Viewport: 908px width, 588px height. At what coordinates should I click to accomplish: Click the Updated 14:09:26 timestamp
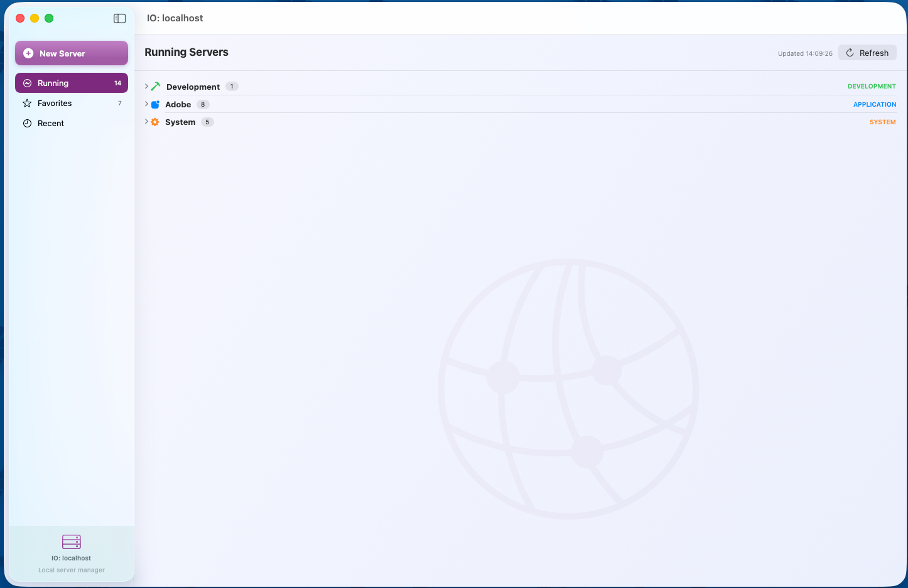(805, 53)
